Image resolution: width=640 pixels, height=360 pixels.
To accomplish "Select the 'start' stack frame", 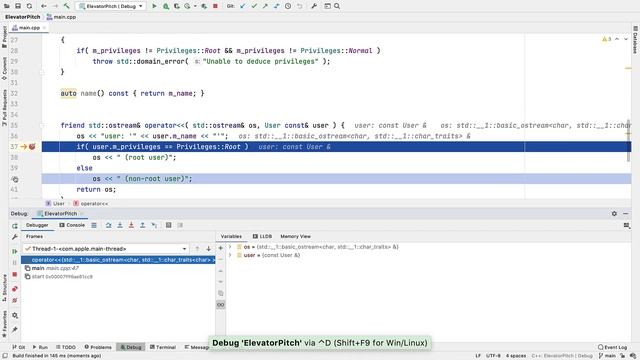I will tap(118, 276).
